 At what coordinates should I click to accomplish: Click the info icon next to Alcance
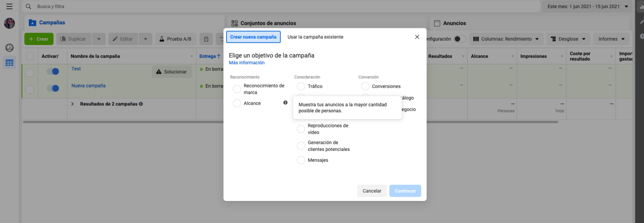click(286, 103)
